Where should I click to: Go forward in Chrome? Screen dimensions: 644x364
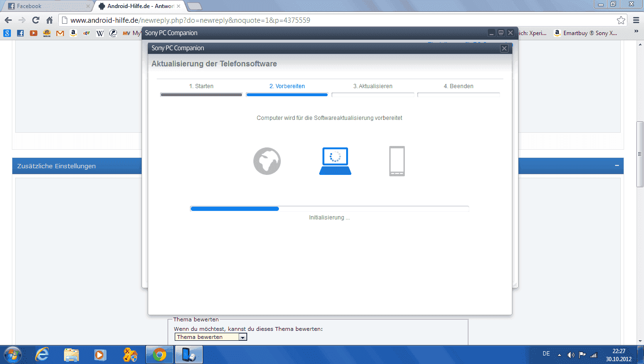point(22,20)
